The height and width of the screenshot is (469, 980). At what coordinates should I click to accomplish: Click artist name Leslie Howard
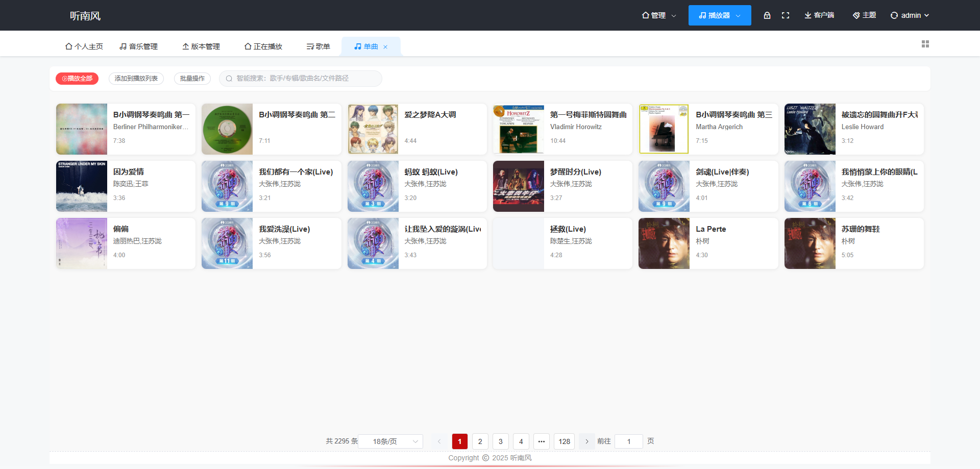863,127
